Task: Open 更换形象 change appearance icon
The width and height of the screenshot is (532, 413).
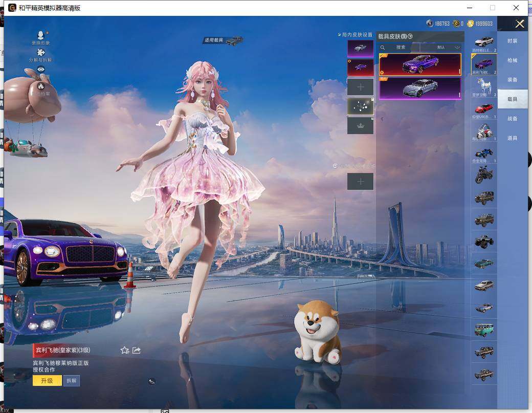Action: (41, 38)
